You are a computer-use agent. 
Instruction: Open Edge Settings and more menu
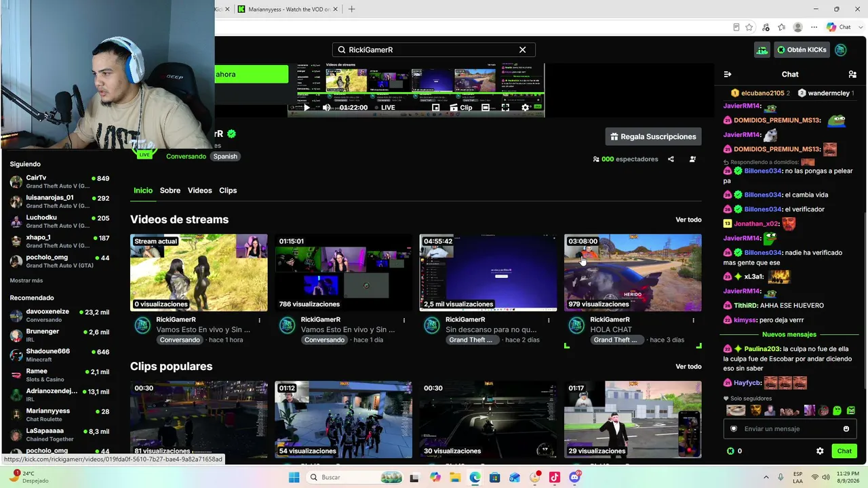(814, 27)
